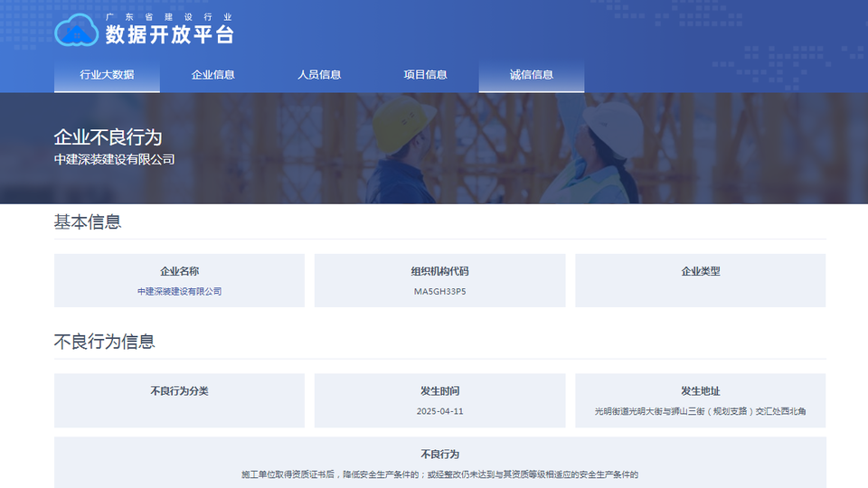868x488 pixels.
Task: Switch to the 企业信息 tab
Action: tap(212, 75)
